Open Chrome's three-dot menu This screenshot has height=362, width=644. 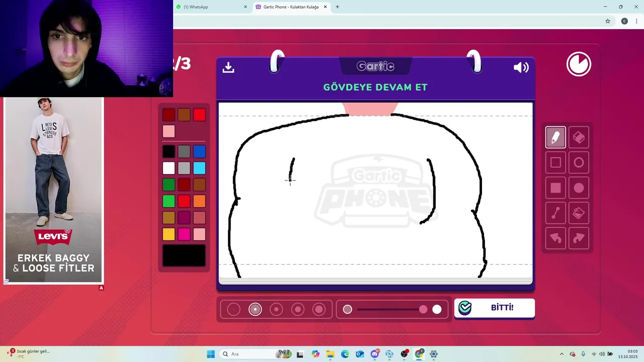coord(636,21)
